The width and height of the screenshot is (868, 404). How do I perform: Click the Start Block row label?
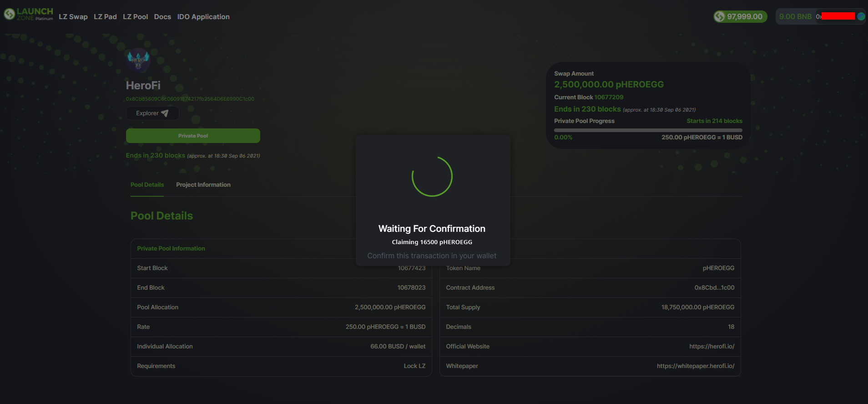coord(152,268)
